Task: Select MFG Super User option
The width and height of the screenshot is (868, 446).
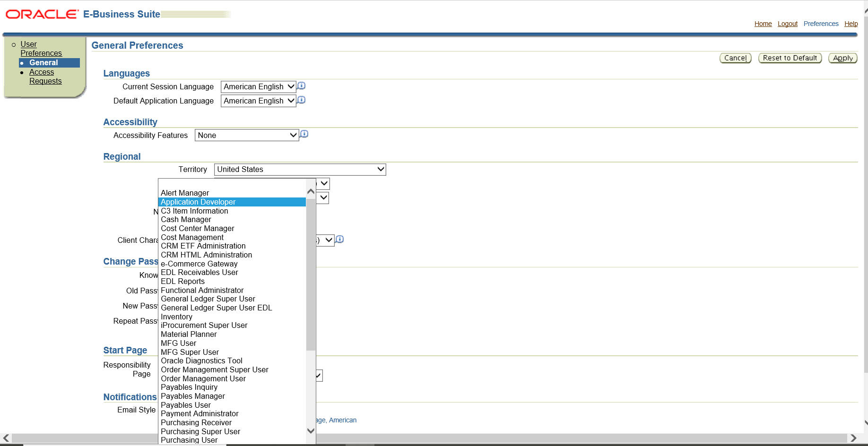Action: pos(232,352)
